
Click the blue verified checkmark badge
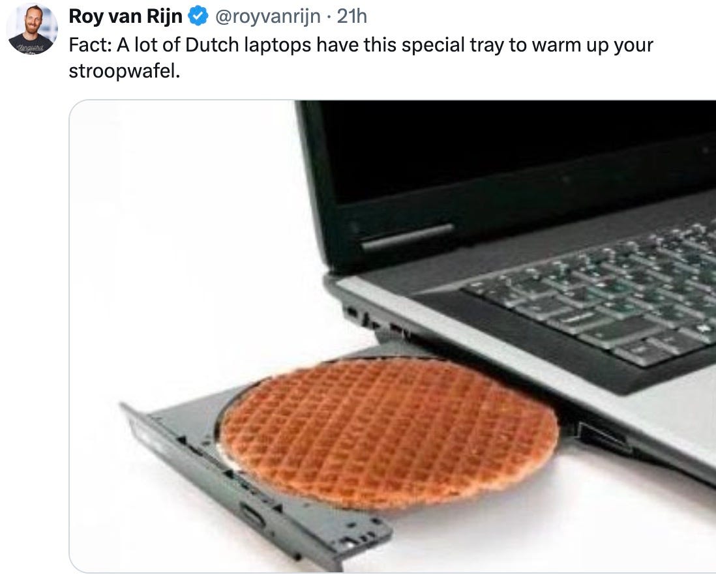click(198, 16)
